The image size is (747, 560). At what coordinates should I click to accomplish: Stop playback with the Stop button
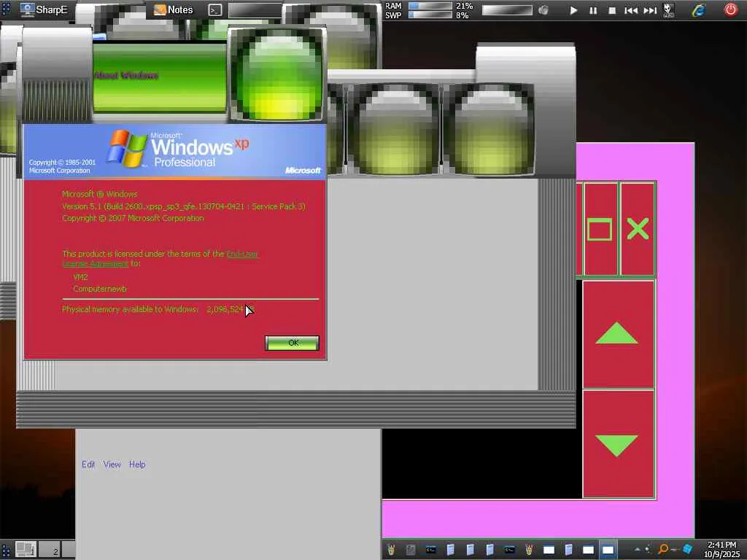[x=612, y=10]
